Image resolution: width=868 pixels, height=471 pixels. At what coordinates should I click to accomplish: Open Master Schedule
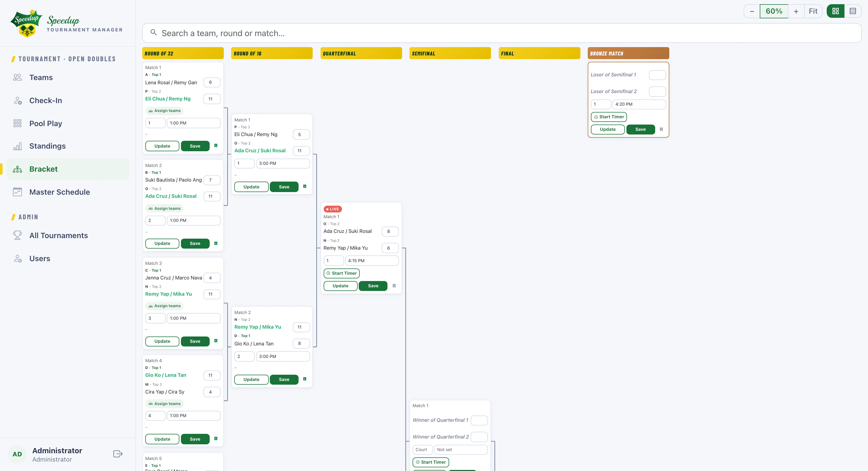pyautogui.click(x=68, y=192)
